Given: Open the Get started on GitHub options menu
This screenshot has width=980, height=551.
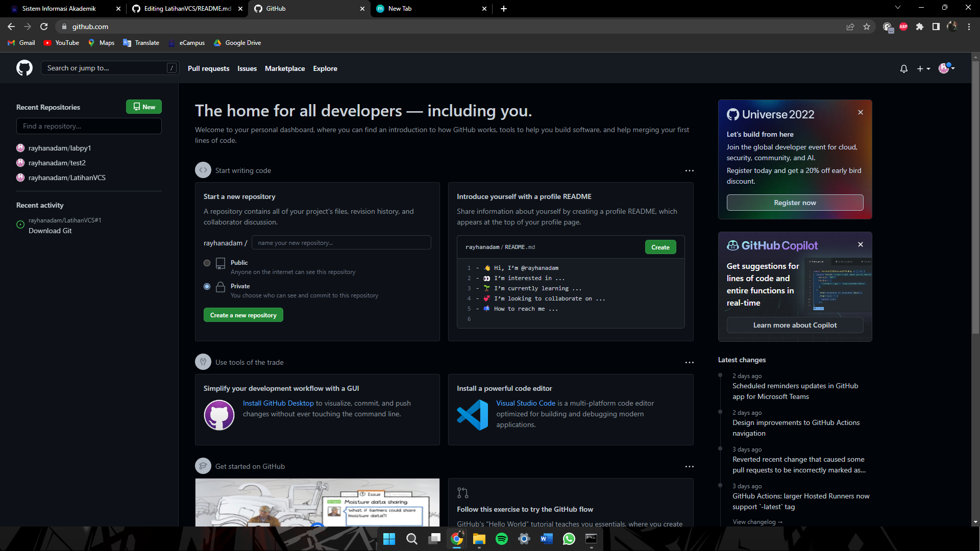Looking at the screenshot, I should tap(689, 466).
